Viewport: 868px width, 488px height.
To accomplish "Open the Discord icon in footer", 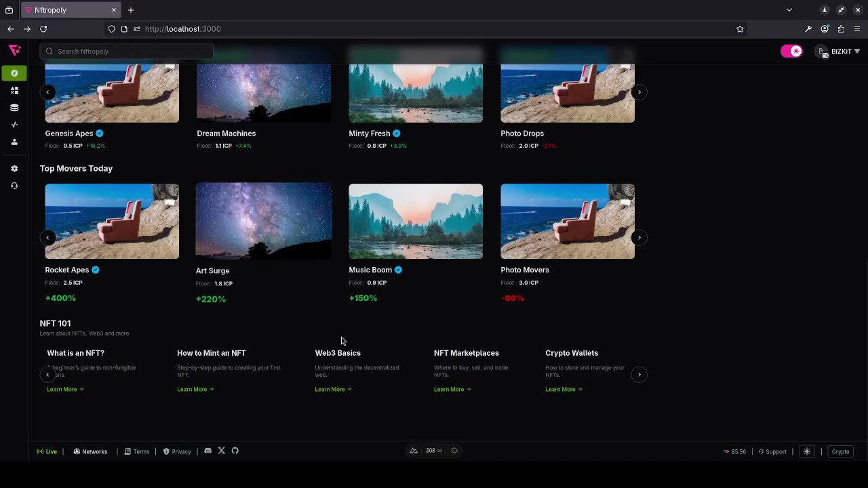I will tap(208, 451).
